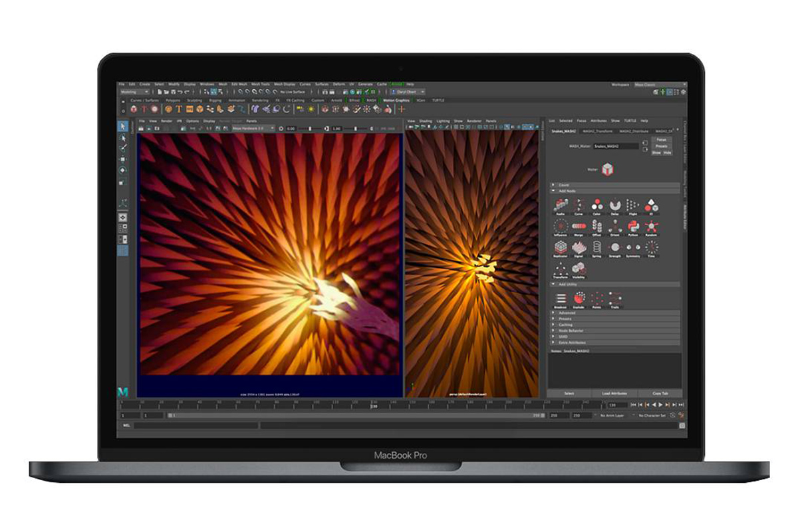Add the Signal node icon
Viewport: 798px width, 532px height.
[579, 247]
